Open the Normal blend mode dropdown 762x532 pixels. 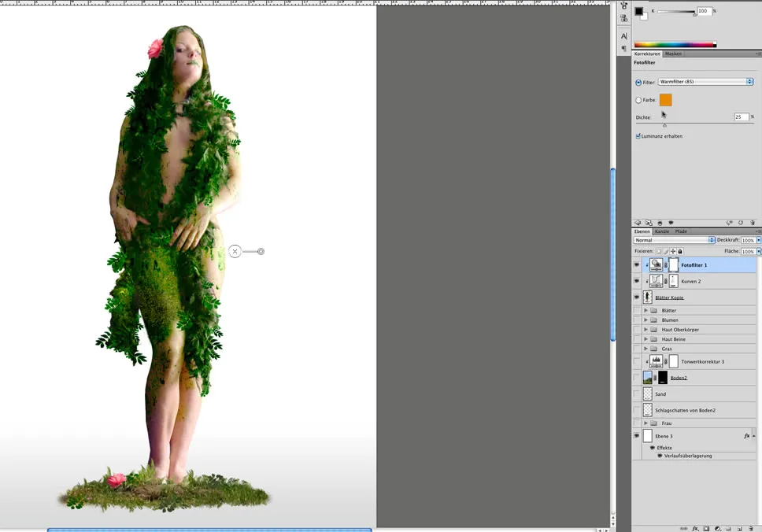click(x=674, y=240)
